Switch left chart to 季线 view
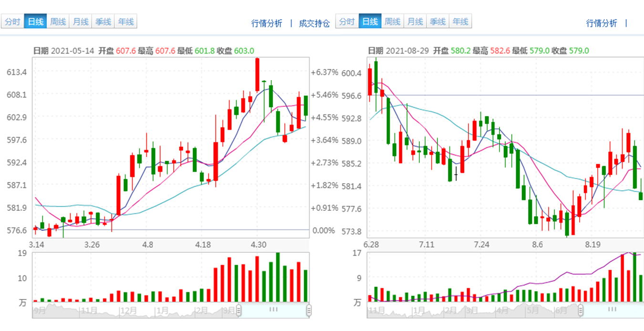This screenshot has height=331, width=644. tap(103, 22)
